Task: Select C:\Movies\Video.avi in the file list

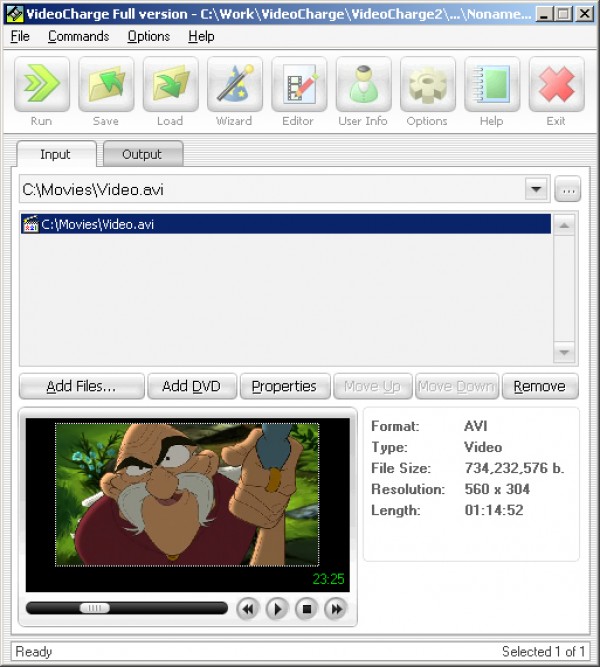Action: (x=286, y=224)
